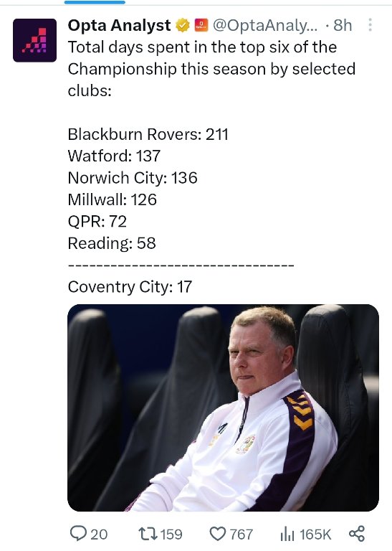Image resolution: width=392 pixels, height=551 pixels.
Task: Click tweet text mentioning Blackburn Rovers: 211
Action: pos(148,134)
